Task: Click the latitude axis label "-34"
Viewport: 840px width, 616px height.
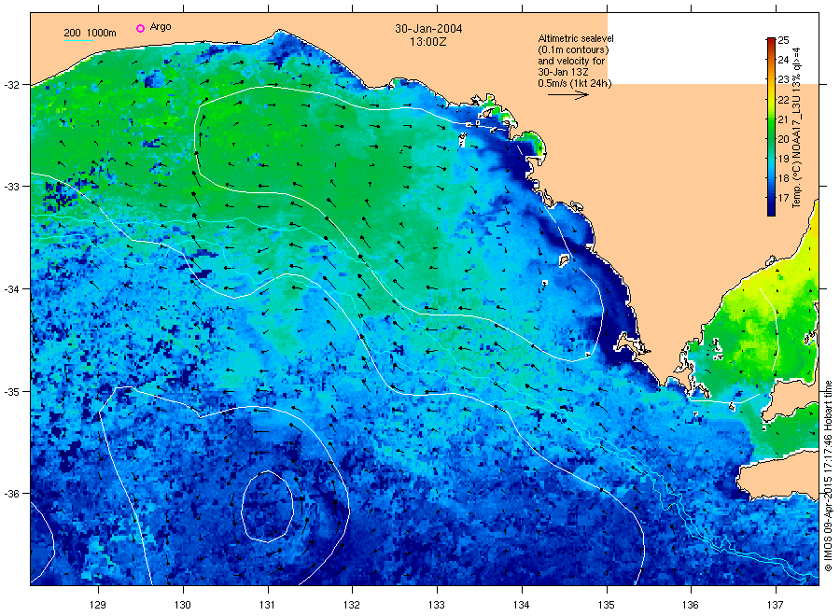Action: (x=12, y=289)
